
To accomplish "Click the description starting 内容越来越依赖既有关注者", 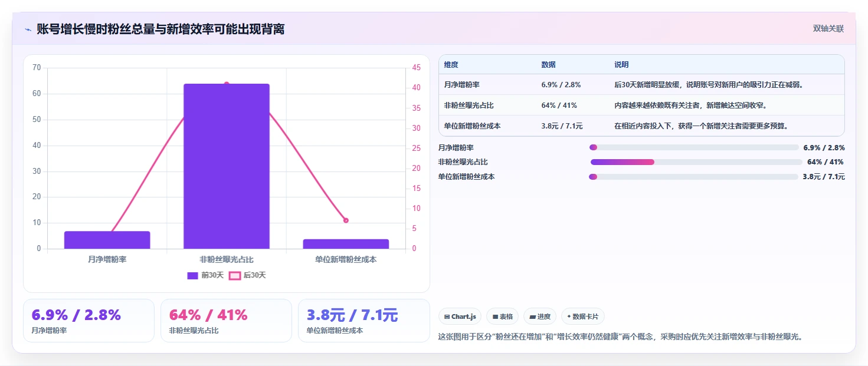I will [690, 105].
